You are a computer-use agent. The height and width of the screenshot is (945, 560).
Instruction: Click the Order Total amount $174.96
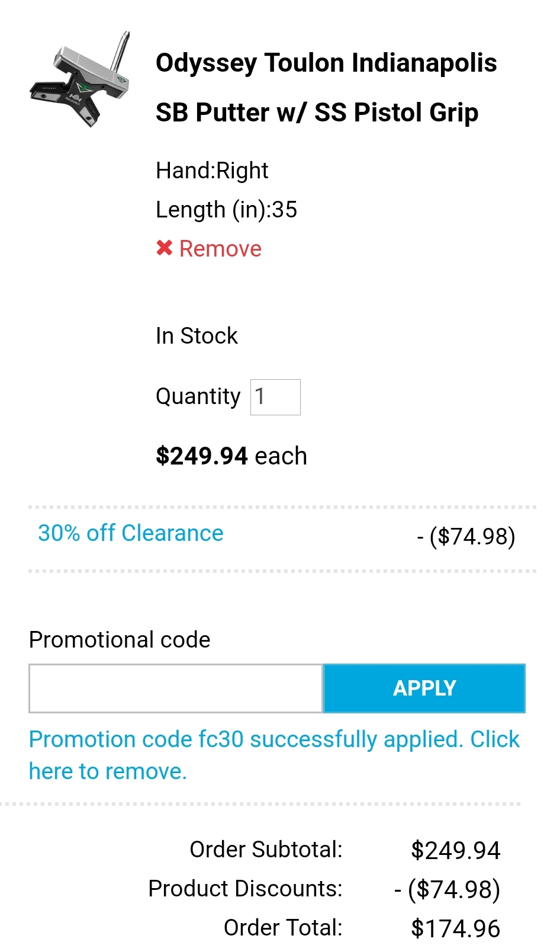coord(455,928)
